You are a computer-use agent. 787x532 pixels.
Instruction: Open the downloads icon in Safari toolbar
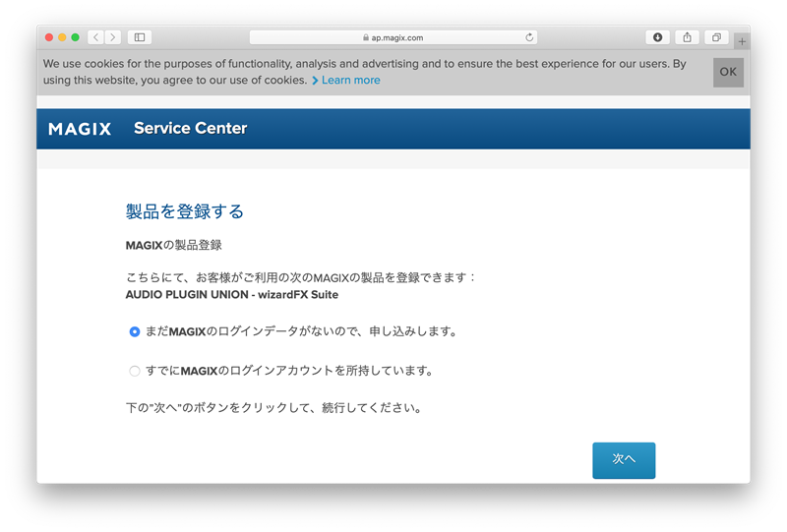(x=657, y=37)
